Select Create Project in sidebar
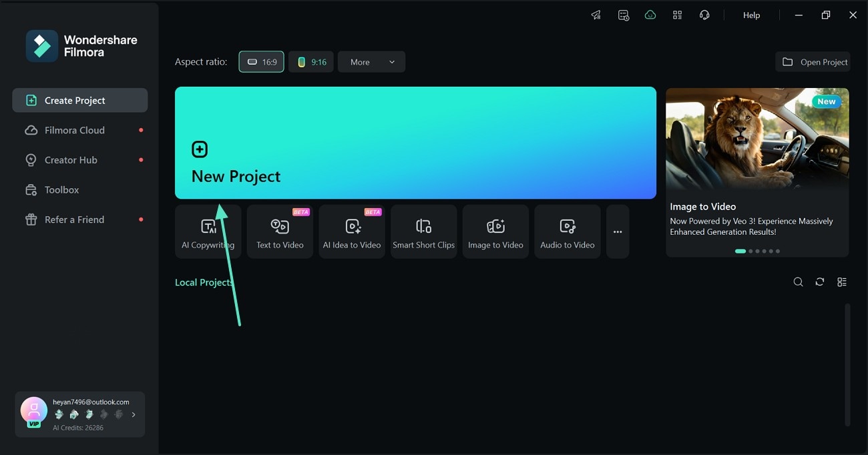The height and width of the screenshot is (455, 868). (80, 101)
